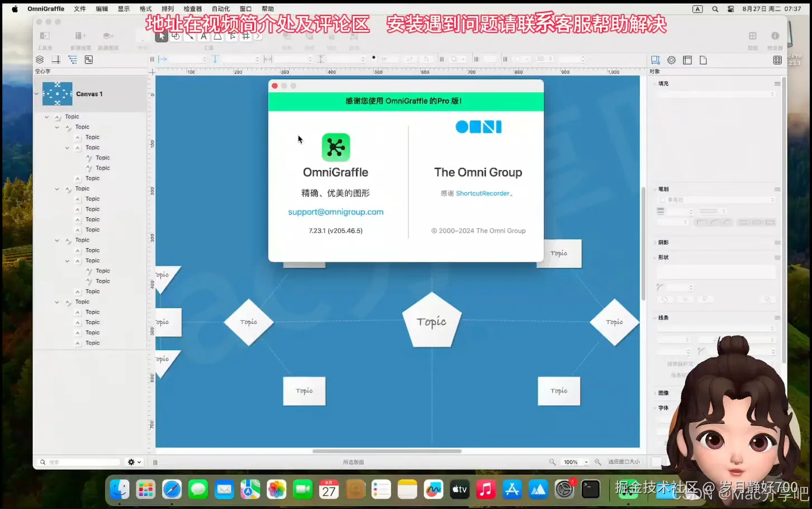Screen dimensions: 812x509
Task: Zoom in with magnifier plus icon
Action: tap(597, 462)
